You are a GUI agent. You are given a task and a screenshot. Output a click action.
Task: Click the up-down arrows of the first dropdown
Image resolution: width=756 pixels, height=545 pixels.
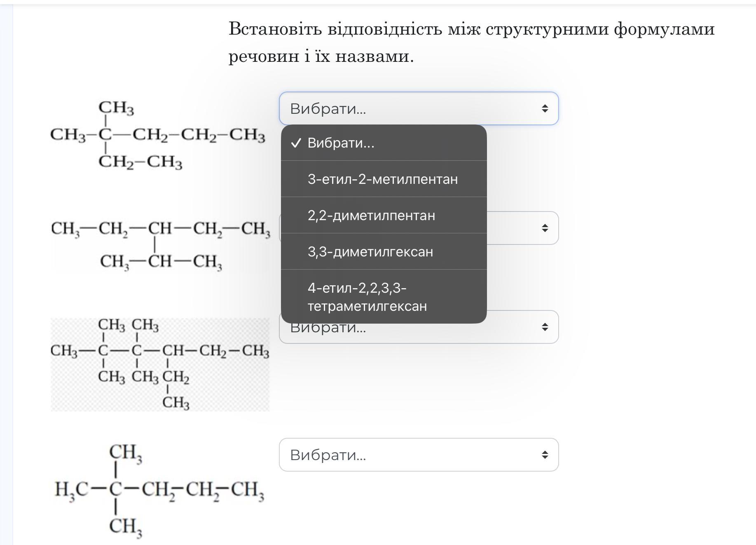[x=545, y=108]
